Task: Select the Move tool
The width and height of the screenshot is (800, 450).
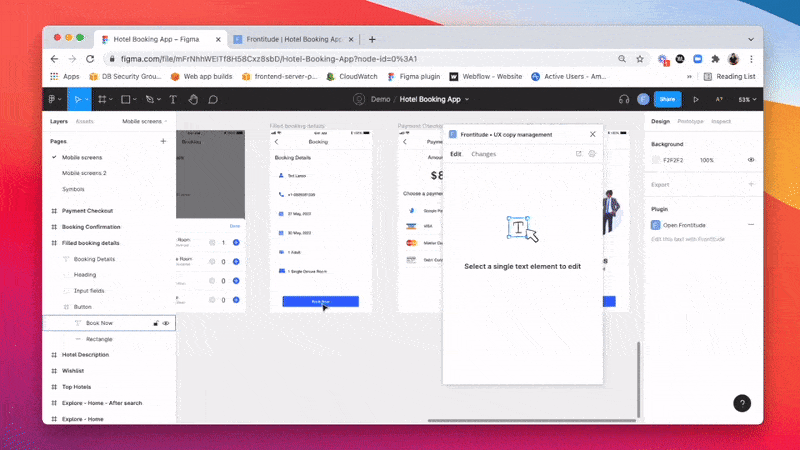Action: [x=78, y=99]
